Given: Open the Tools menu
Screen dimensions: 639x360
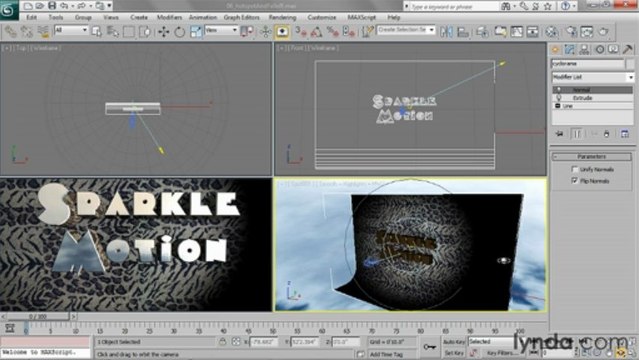Looking at the screenshot, I should coord(56,18).
